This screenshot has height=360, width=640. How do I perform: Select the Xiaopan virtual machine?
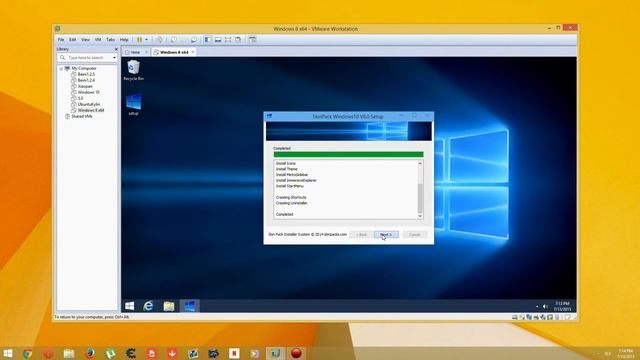pyautogui.click(x=85, y=86)
